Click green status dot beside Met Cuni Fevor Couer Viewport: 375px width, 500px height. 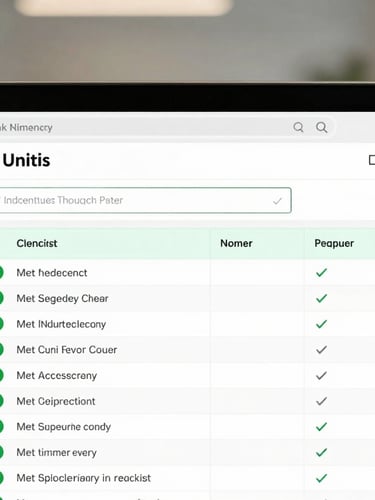click(x=1, y=350)
